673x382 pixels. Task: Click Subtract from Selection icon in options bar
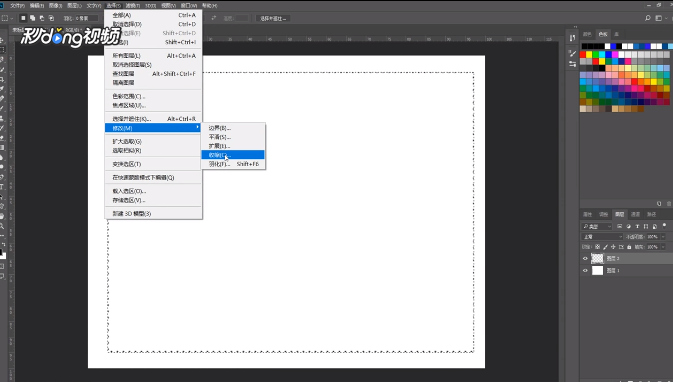point(42,18)
